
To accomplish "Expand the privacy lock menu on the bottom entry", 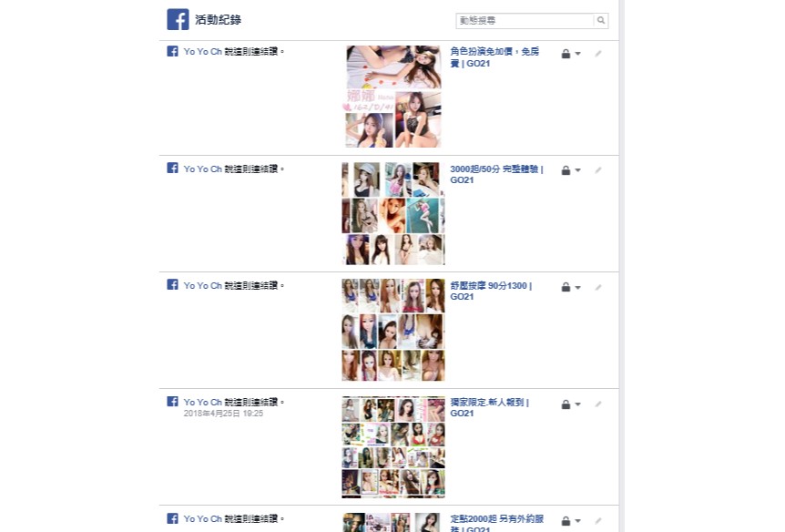I will click(571, 521).
